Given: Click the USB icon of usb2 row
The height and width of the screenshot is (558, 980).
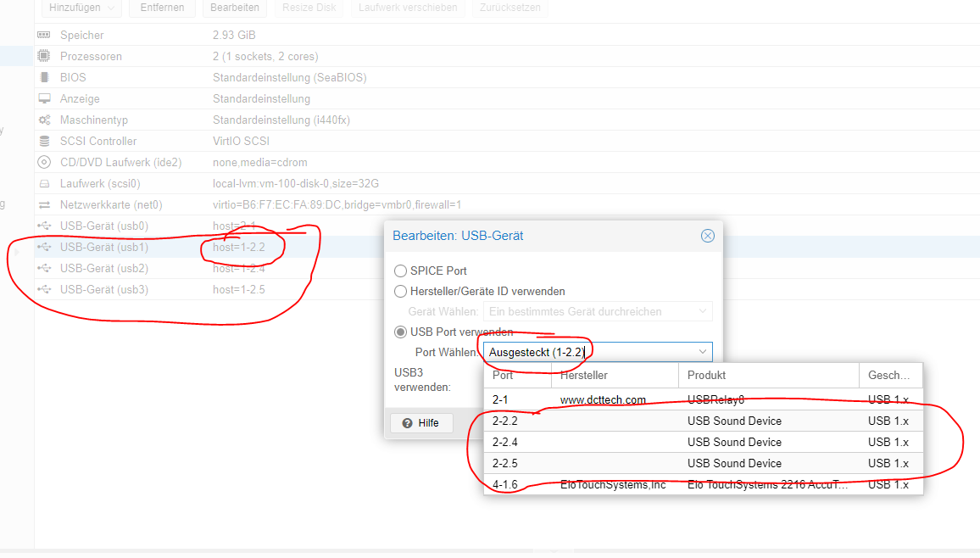Looking at the screenshot, I should [44, 269].
